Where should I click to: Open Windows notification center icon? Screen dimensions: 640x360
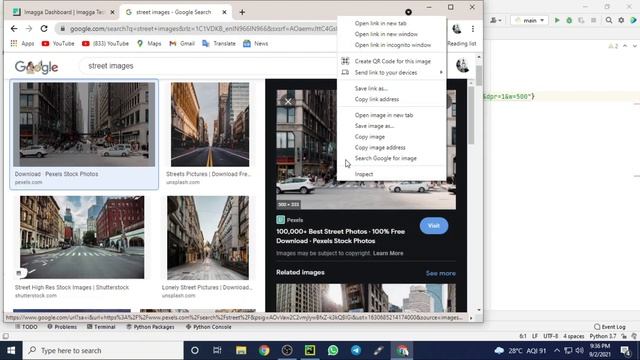tap(625, 350)
